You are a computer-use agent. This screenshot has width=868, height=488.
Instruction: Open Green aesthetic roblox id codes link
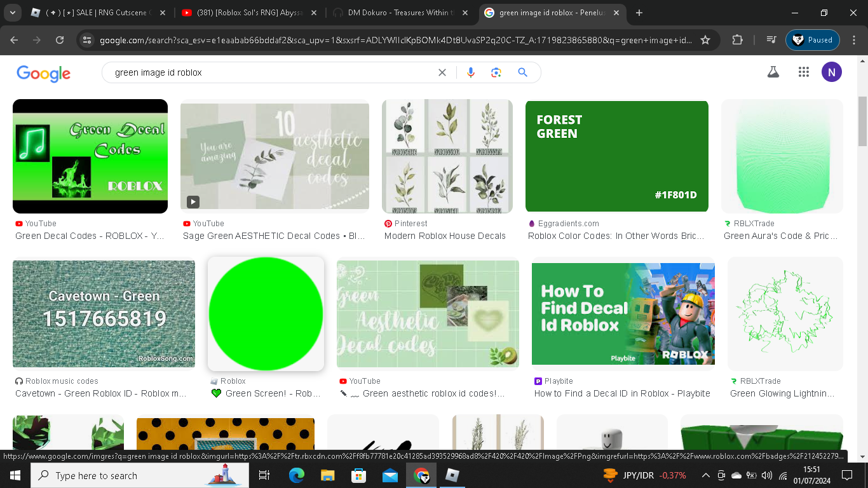(x=423, y=393)
